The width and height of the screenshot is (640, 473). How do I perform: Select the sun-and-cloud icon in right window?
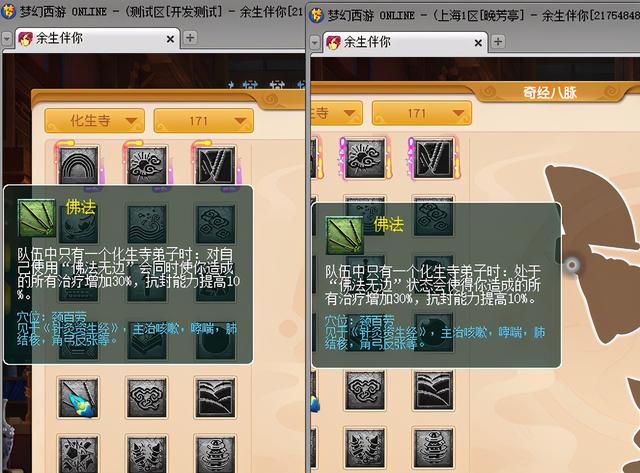[365, 158]
